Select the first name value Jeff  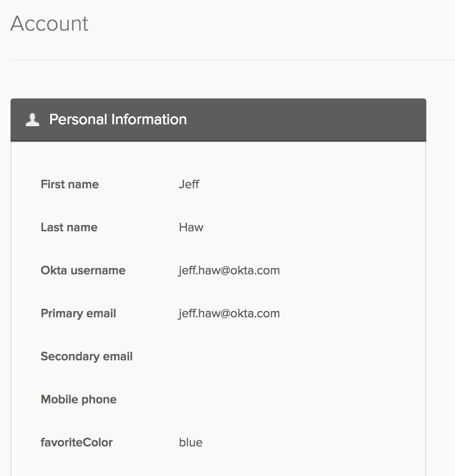tap(189, 184)
